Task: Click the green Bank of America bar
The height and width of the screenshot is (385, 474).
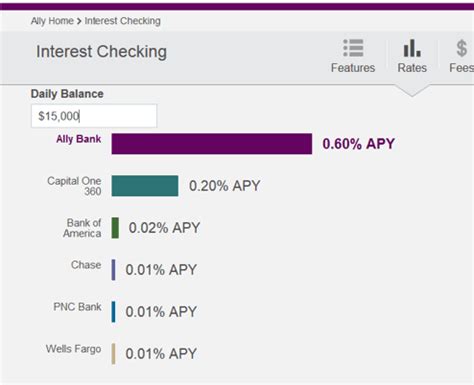Action: 115,228
